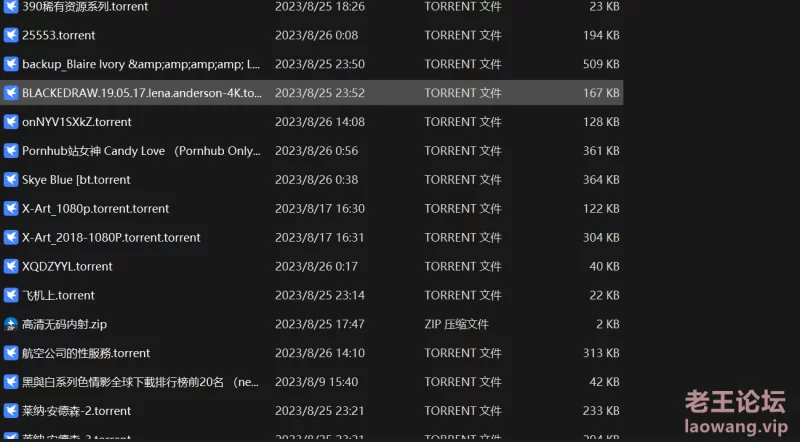Click the file name 飞机上.torrent

click(58, 296)
